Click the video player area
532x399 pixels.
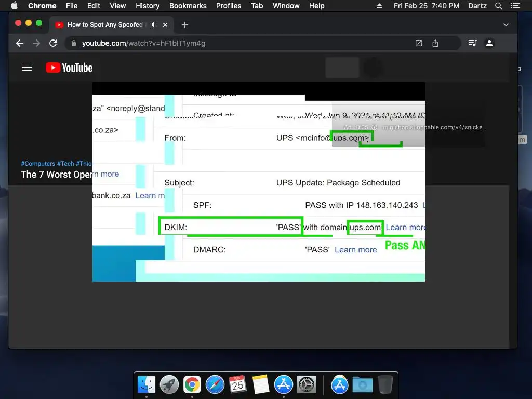tap(259, 182)
